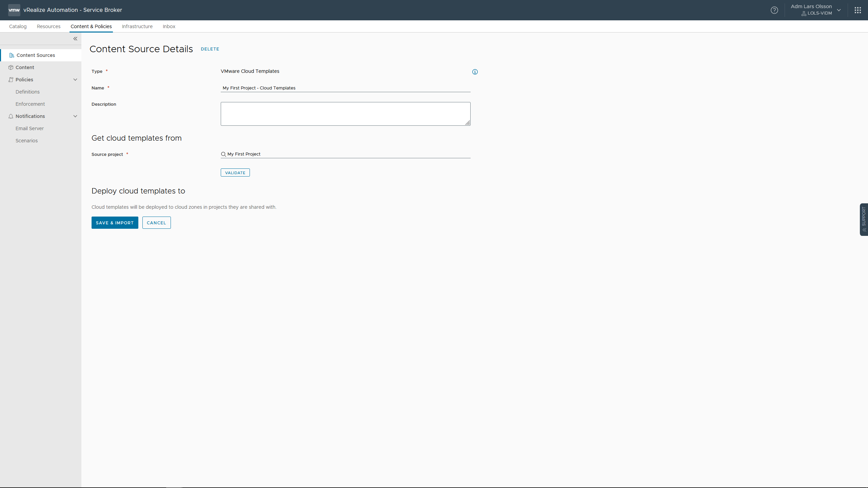Image resolution: width=868 pixels, height=488 pixels.
Task: Collapse the Policies section chevron
Action: pos(75,80)
